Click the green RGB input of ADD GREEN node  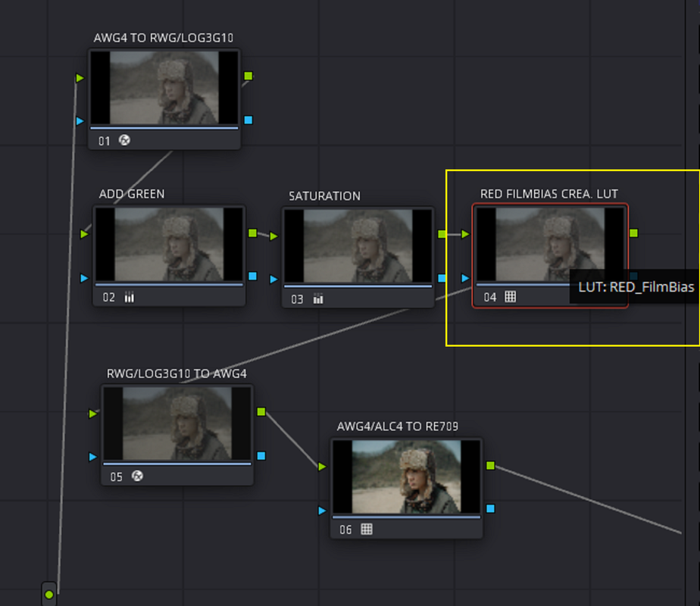pyautogui.click(x=84, y=234)
